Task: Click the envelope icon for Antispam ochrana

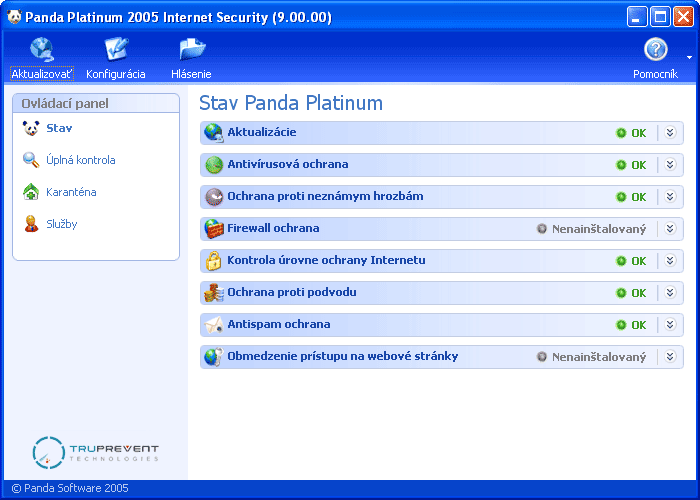Action: (214, 325)
